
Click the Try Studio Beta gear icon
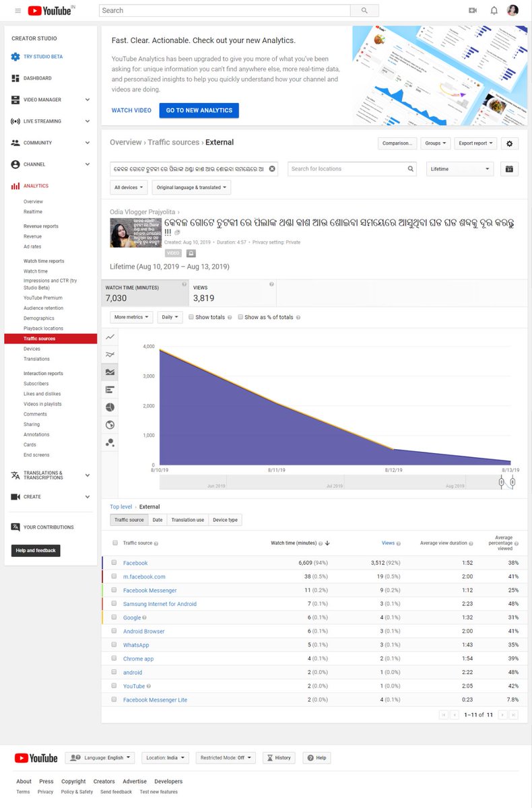click(15, 57)
